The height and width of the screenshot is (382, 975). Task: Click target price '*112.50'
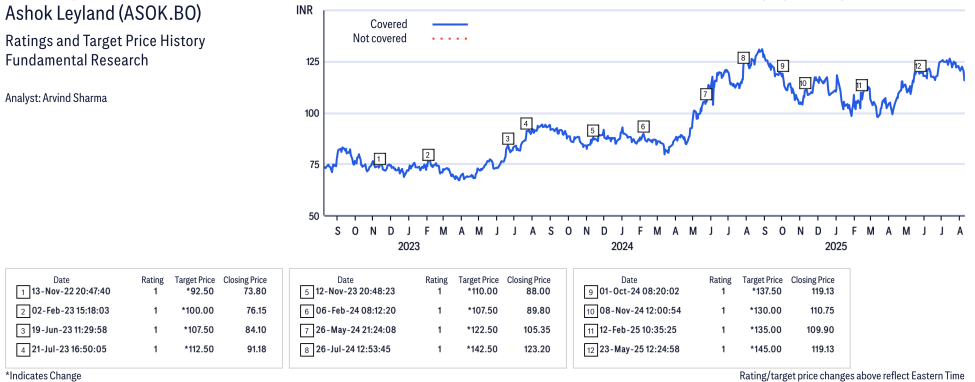point(198,349)
